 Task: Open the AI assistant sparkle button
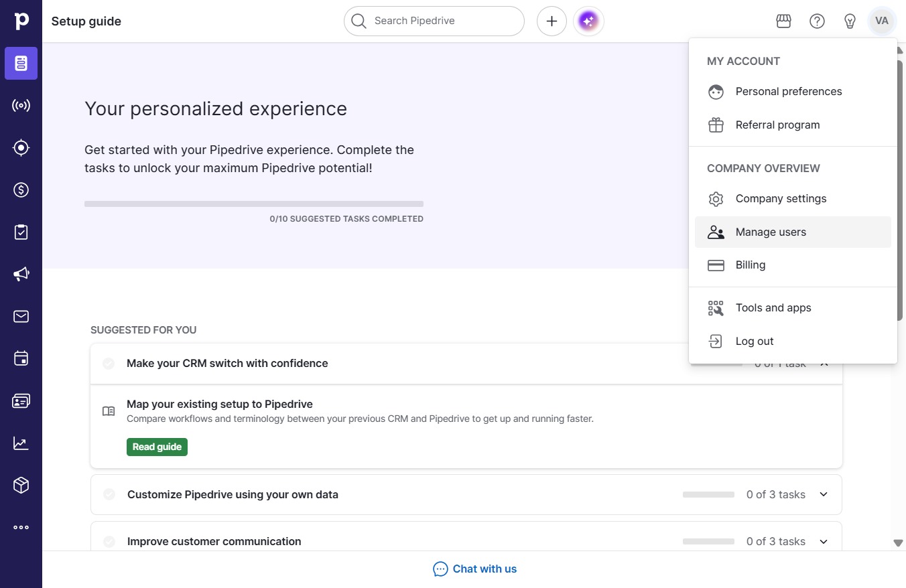(588, 21)
